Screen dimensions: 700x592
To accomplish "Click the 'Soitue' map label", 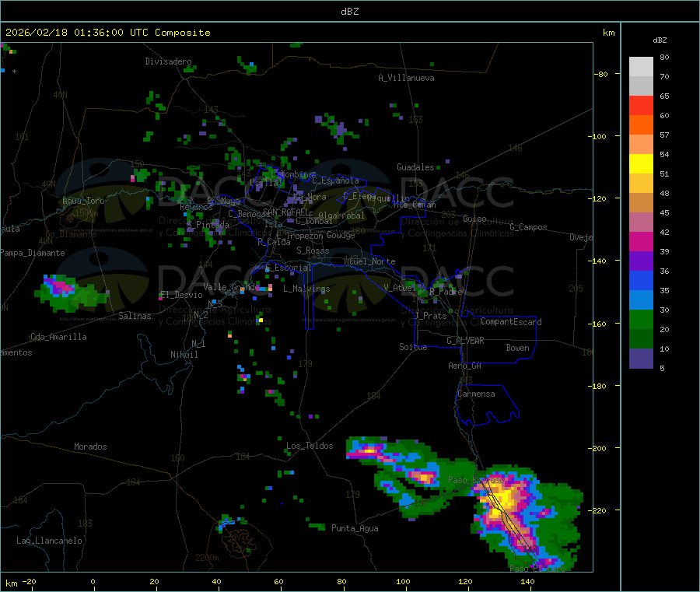I will coord(413,347).
